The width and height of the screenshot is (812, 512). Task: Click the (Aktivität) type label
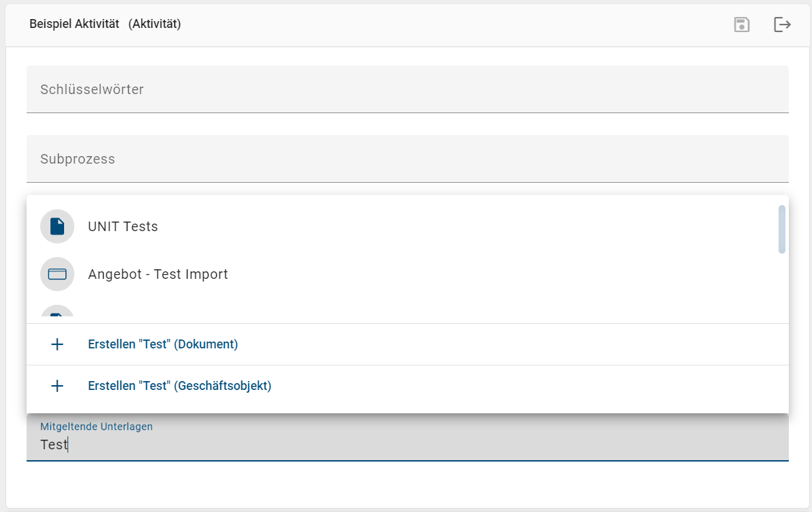tap(155, 24)
